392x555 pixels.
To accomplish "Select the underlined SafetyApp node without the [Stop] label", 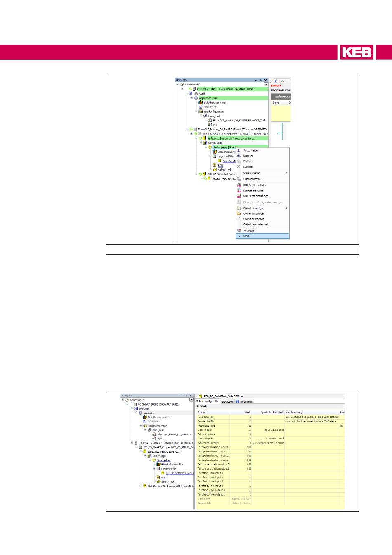I will (163, 460).
